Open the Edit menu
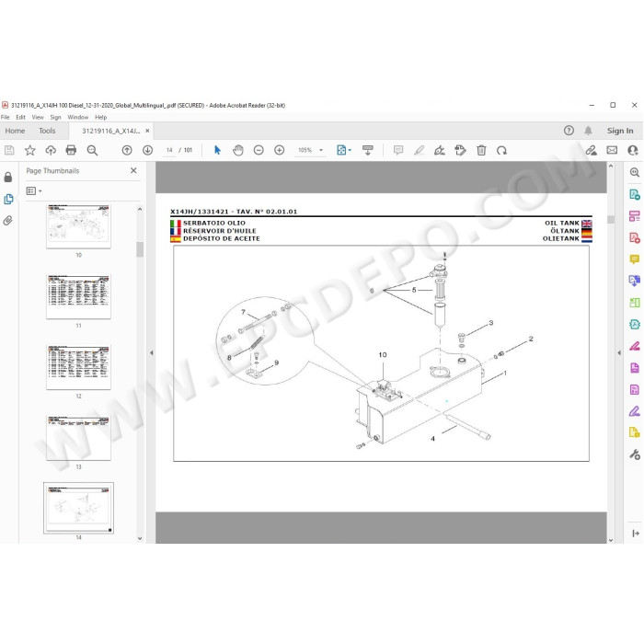 point(20,117)
